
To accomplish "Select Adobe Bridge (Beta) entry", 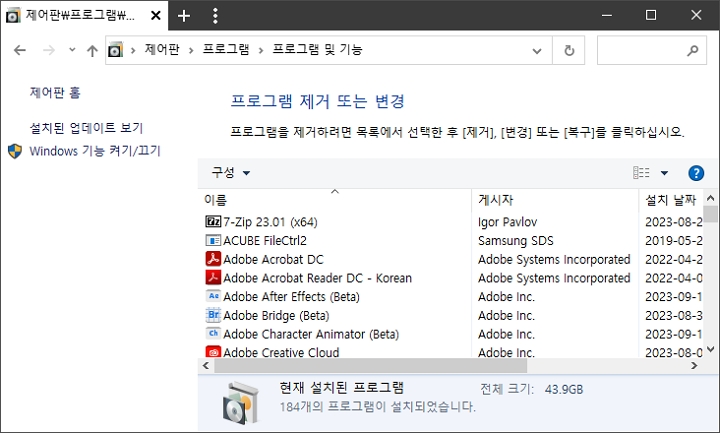I will coord(276,315).
